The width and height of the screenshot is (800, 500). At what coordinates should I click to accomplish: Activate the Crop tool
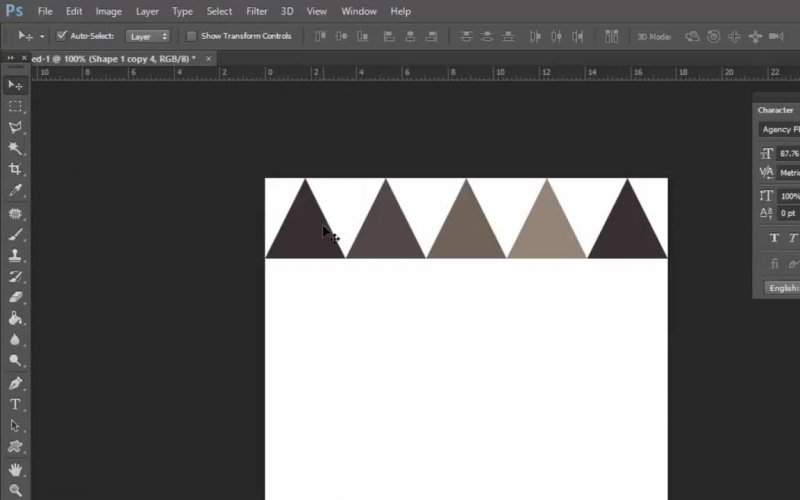coord(15,169)
